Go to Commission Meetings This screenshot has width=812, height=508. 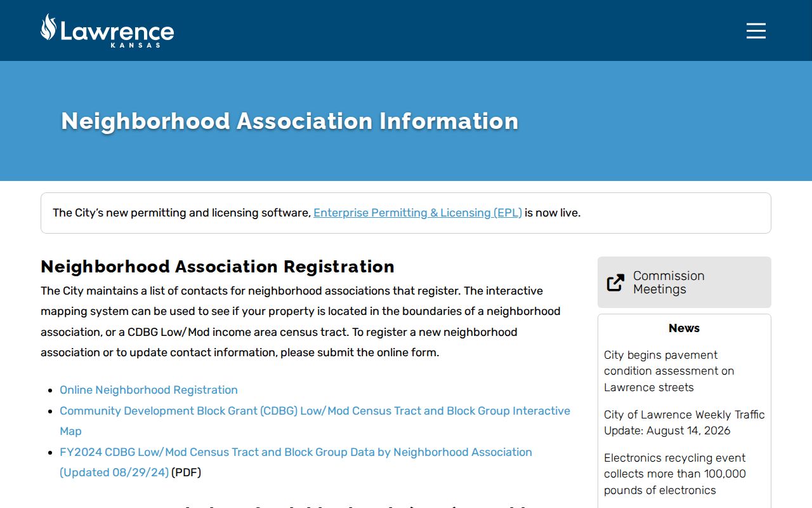684,283
